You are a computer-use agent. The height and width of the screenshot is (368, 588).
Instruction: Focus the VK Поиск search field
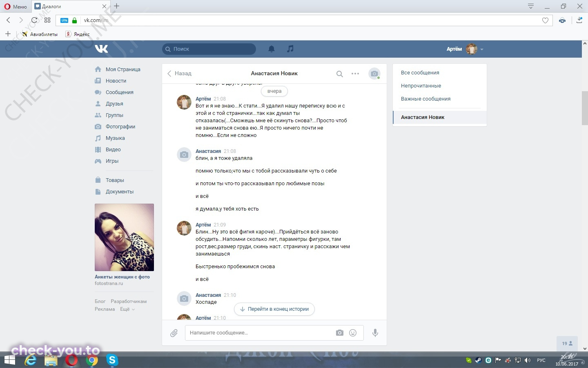[209, 49]
